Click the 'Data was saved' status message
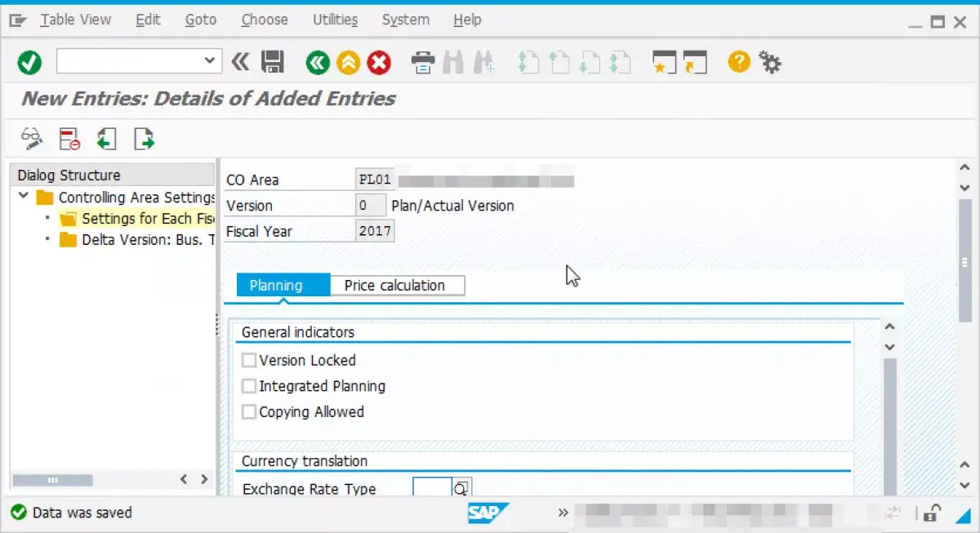980x533 pixels. (x=82, y=513)
